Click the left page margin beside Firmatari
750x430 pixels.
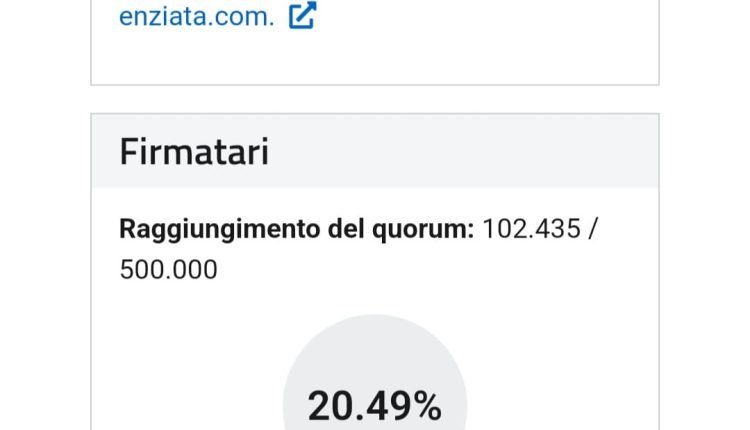45,152
